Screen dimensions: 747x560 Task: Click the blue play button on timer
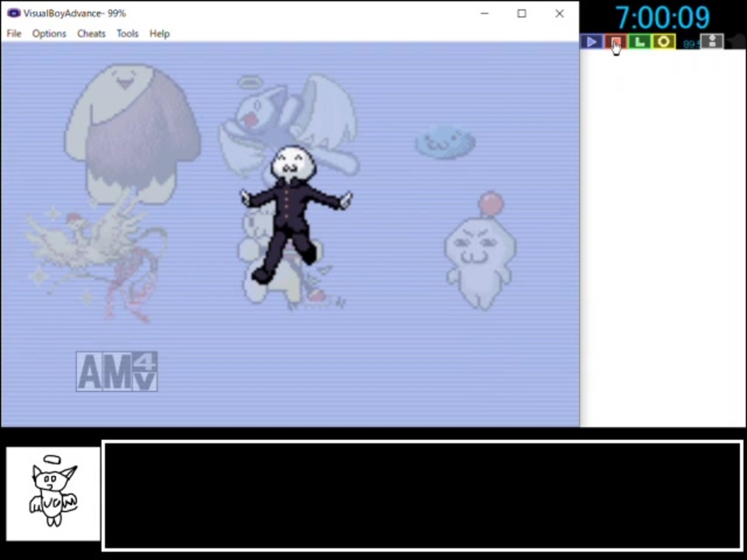(591, 42)
